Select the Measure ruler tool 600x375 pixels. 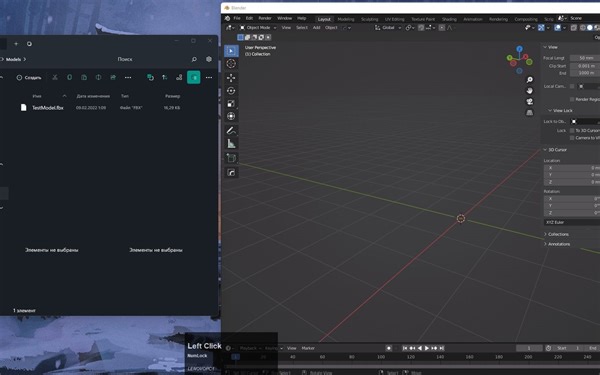(x=231, y=144)
